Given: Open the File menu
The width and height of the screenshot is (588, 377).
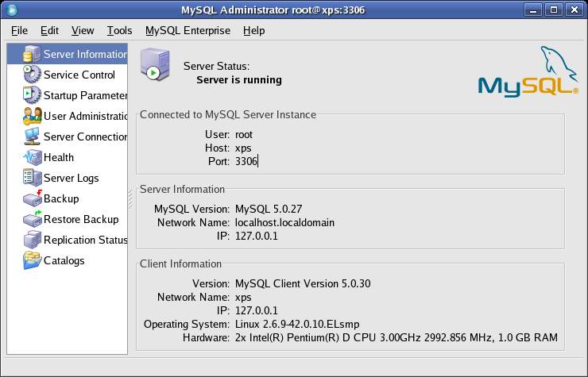Looking at the screenshot, I should pyautogui.click(x=20, y=30).
